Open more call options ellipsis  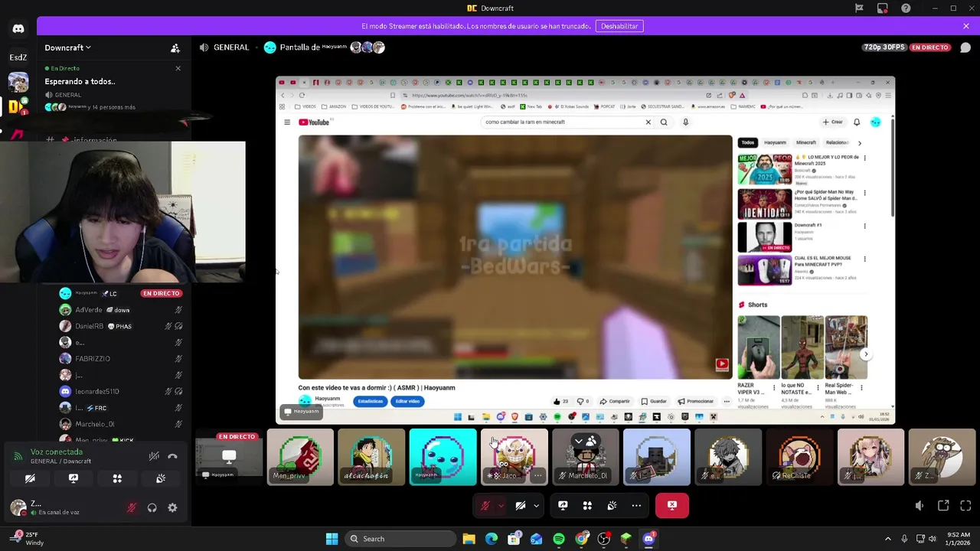[x=636, y=506]
